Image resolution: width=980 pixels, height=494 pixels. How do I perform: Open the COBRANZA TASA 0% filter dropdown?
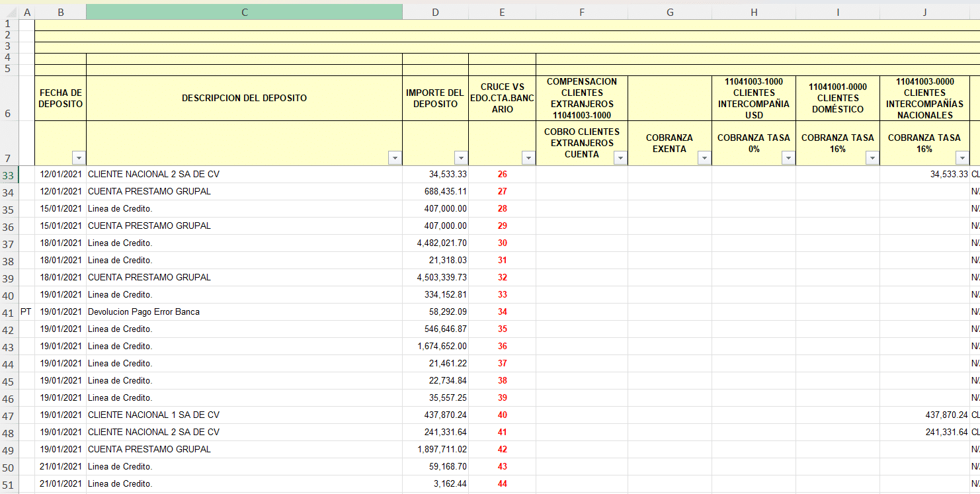(x=788, y=158)
